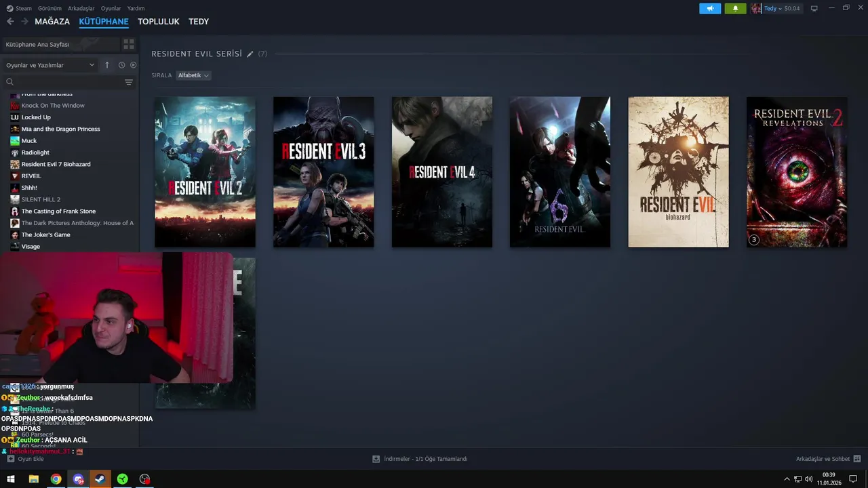Go back with the left arrow
The image size is (868, 488).
click(10, 22)
